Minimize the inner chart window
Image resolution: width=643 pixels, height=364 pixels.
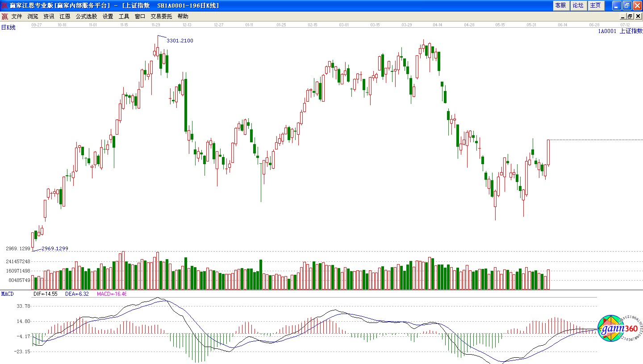pos(622,17)
